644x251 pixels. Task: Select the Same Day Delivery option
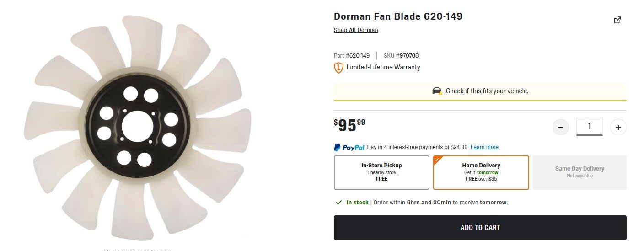580,172
